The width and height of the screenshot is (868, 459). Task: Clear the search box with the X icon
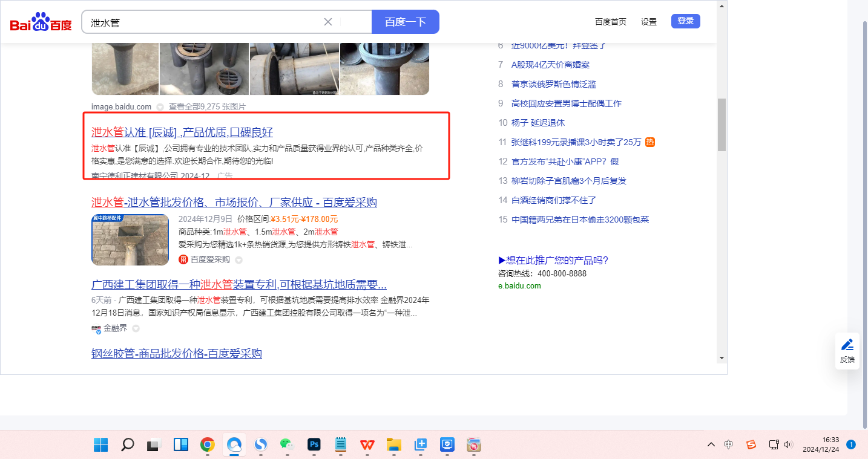pyautogui.click(x=328, y=22)
